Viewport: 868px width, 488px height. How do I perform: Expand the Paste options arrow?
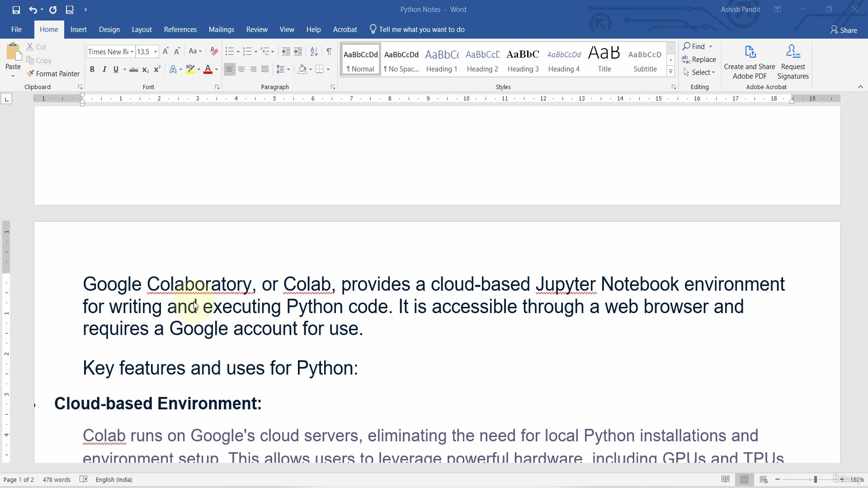(x=13, y=76)
